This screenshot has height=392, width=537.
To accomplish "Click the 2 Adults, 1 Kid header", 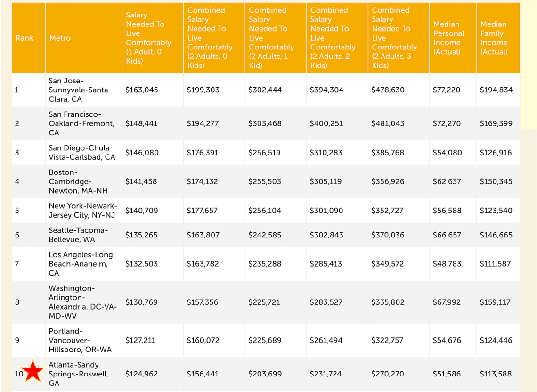I will point(271,38).
